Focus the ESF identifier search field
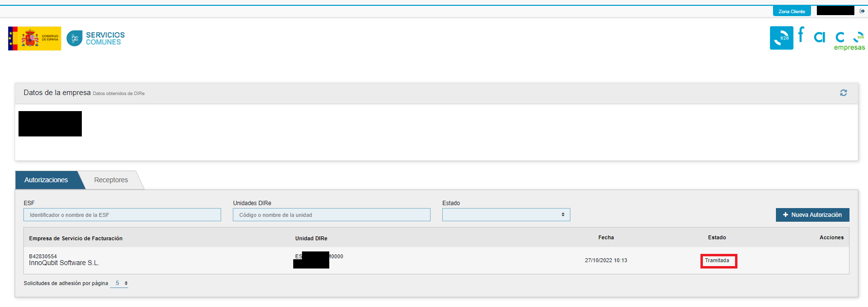Screen dimensions: 868x307 [x=122, y=215]
